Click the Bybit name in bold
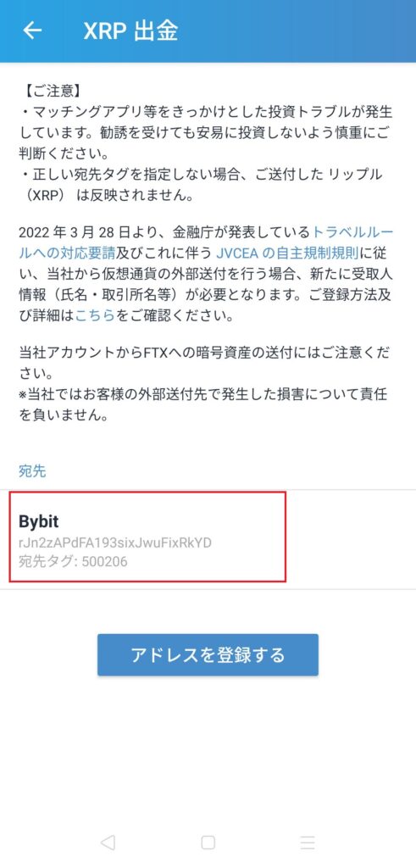The width and height of the screenshot is (416, 868). (x=39, y=521)
